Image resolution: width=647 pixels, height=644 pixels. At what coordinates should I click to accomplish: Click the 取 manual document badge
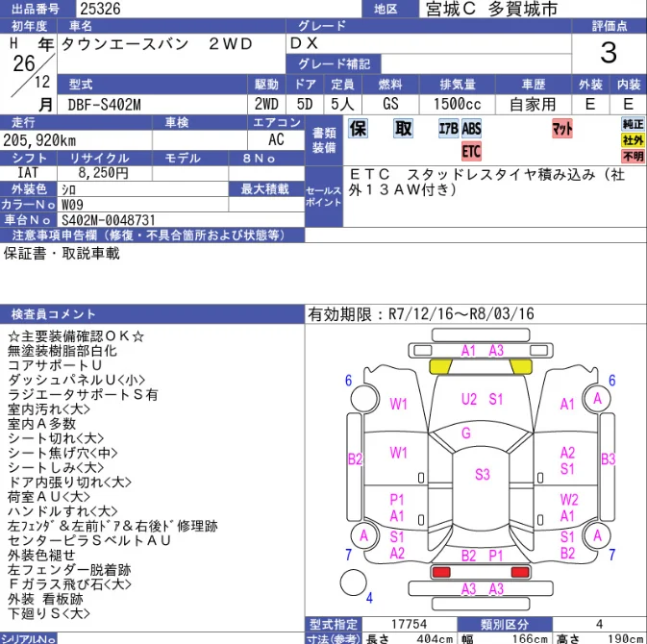coord(404,129)
